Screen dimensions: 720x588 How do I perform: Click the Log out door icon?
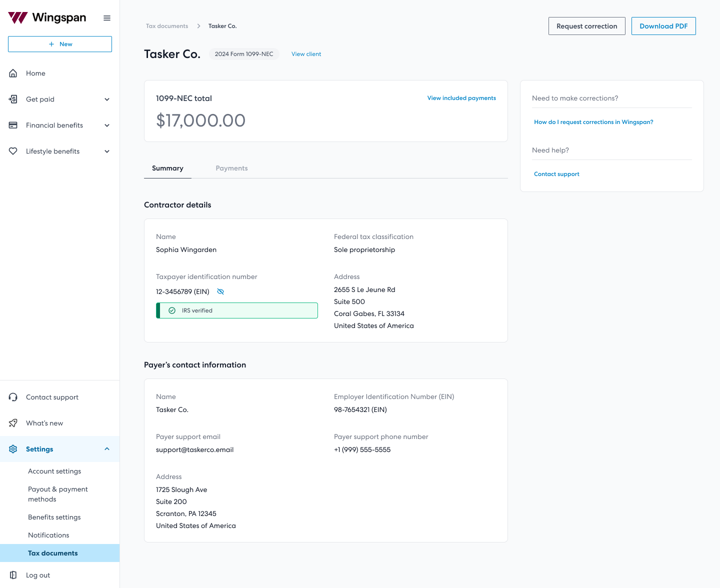point(13,575)
